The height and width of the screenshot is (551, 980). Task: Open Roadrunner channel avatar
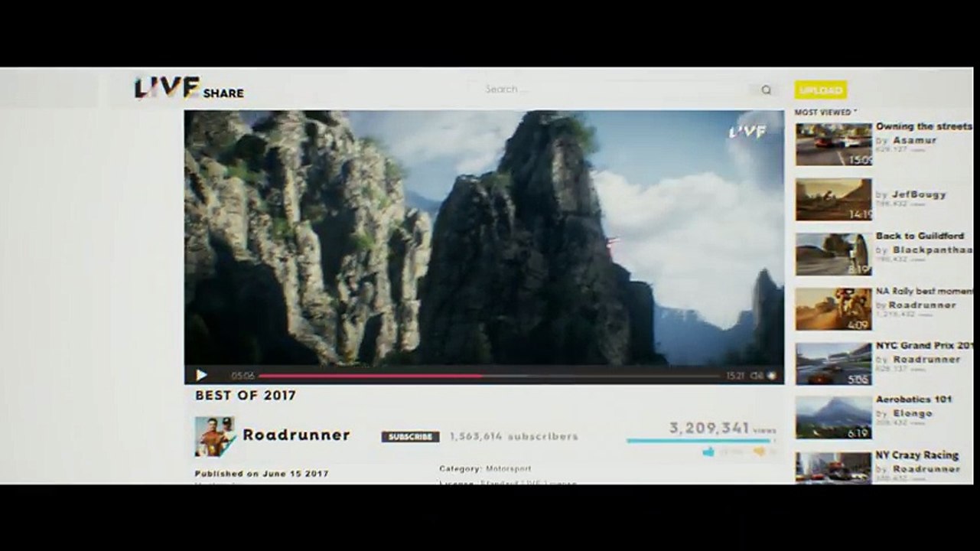pyautogui.click(x=214, y=437)
